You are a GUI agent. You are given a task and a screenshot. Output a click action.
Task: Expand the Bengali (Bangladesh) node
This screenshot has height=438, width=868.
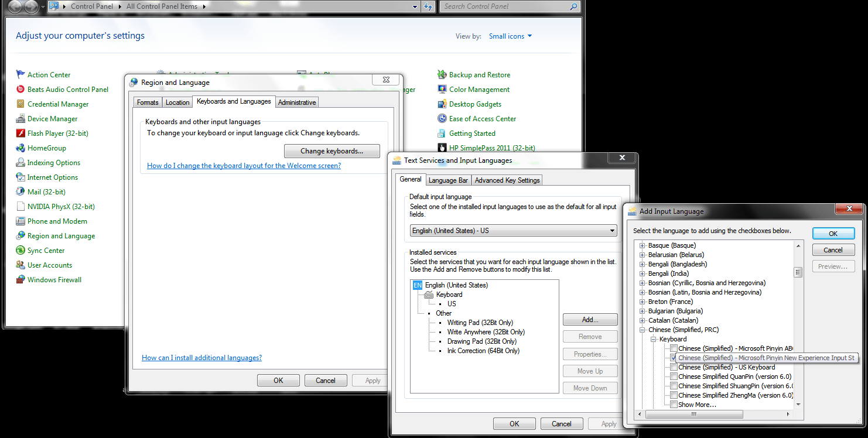[643, 264]
